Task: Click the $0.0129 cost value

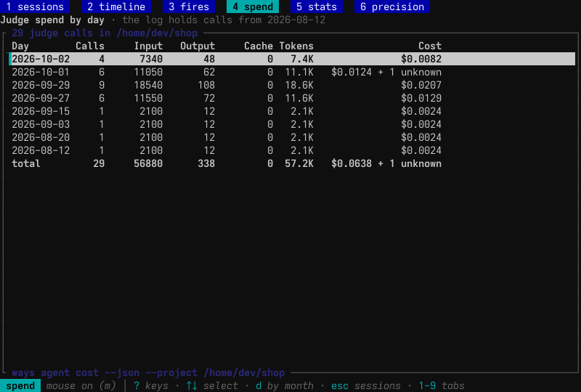Action: 421,98
